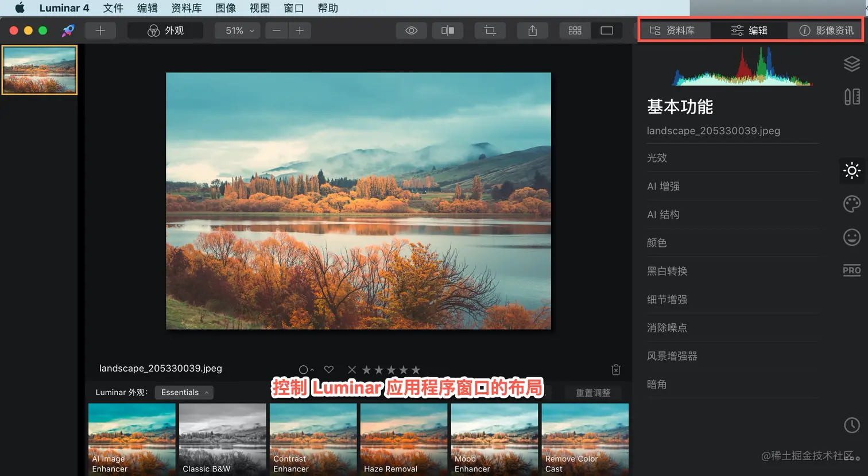Expand the 细节增强 tool
The width and height of the screenshot is (868, 476).
[733, 299]
